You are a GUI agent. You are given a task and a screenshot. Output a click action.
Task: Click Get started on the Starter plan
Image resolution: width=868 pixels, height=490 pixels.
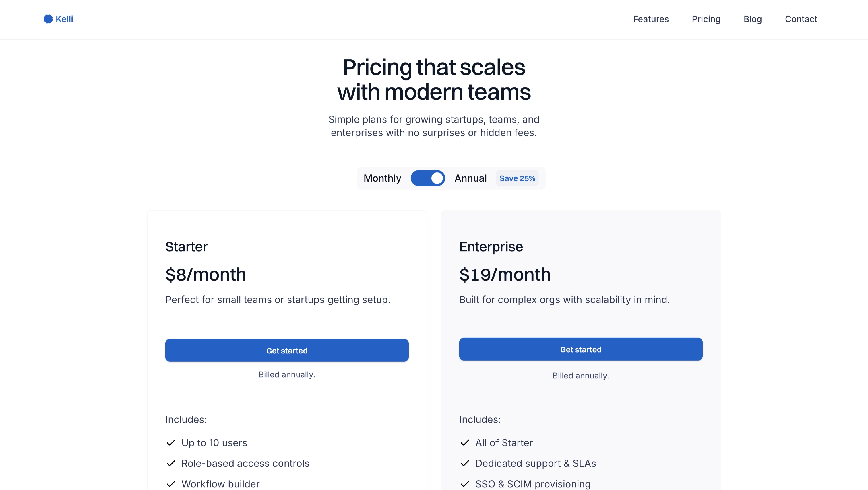(x=287, y=350)
